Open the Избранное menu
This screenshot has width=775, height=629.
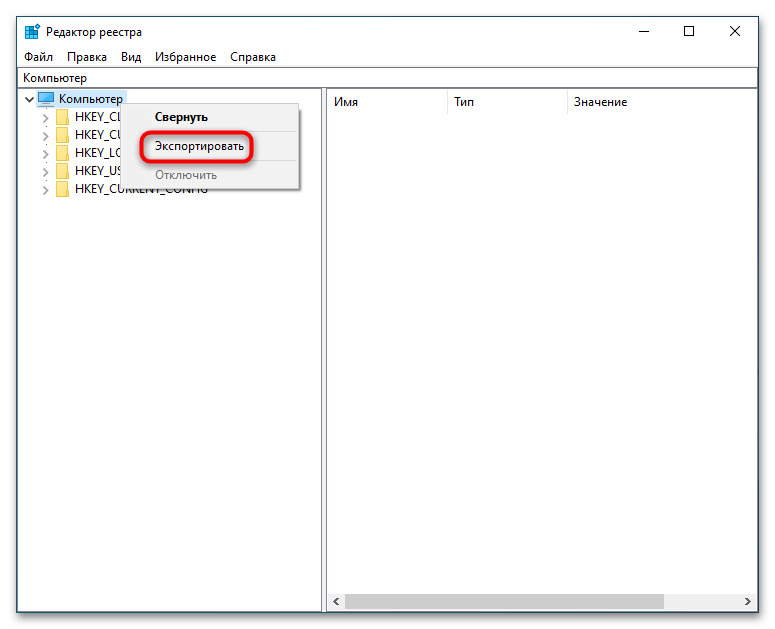(x=185, y=57)
